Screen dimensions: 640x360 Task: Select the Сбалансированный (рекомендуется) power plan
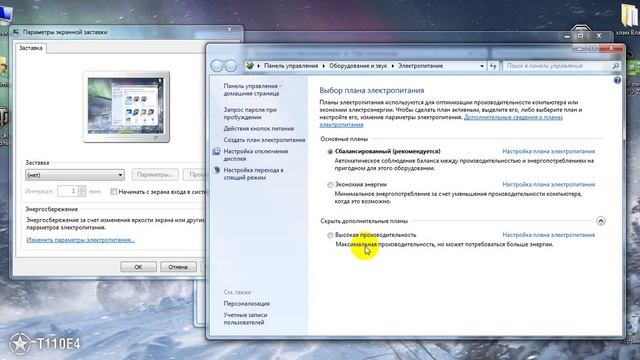coord(330,151)
